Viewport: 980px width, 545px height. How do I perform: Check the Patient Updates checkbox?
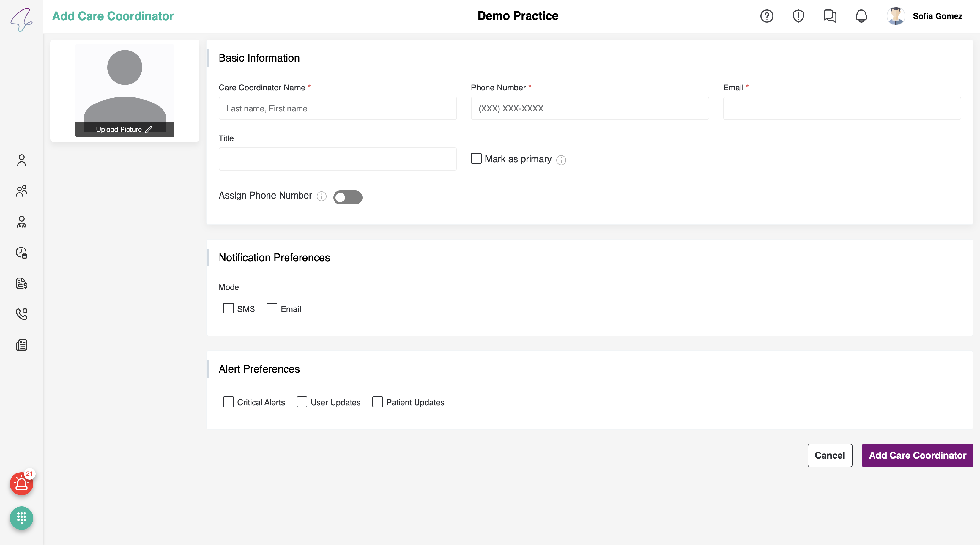(377, 402)
